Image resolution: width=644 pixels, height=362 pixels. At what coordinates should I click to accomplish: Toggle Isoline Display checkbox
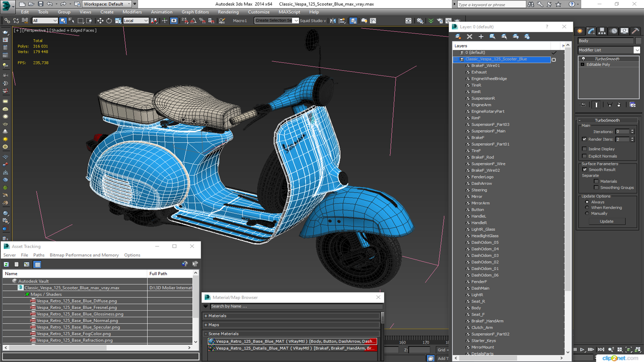click(x=584, y=149)
